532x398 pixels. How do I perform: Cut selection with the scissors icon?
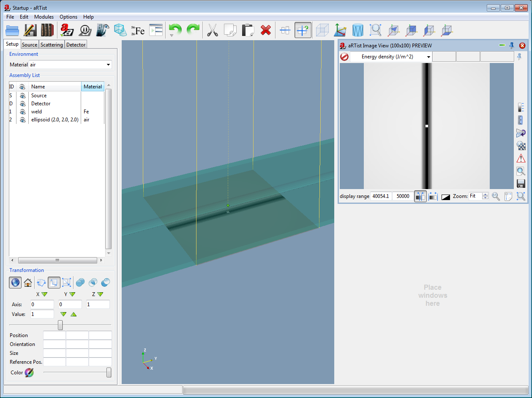tap(213, 30)
